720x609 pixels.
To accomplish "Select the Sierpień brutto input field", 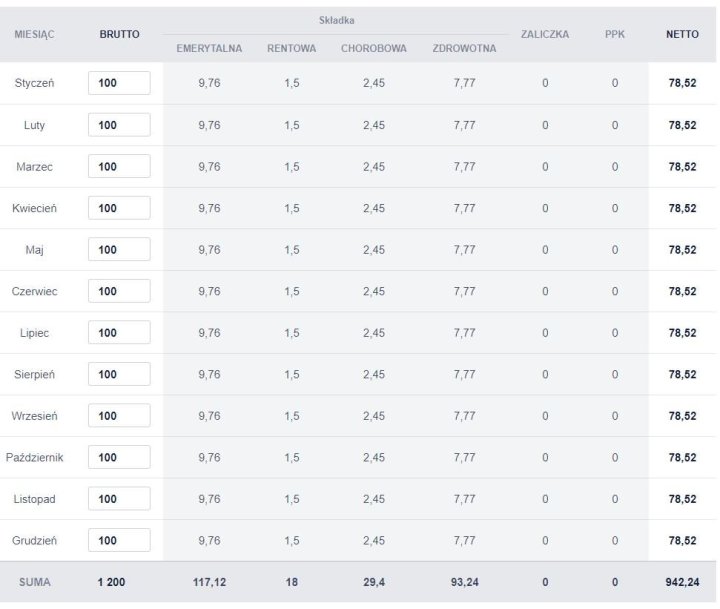I will [x=119, y=374].
